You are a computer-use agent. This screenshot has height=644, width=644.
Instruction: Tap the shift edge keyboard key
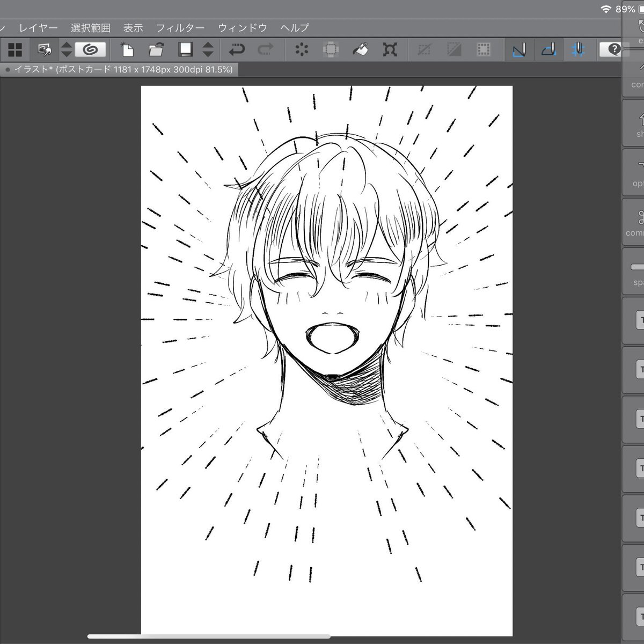tap(634, 123)
